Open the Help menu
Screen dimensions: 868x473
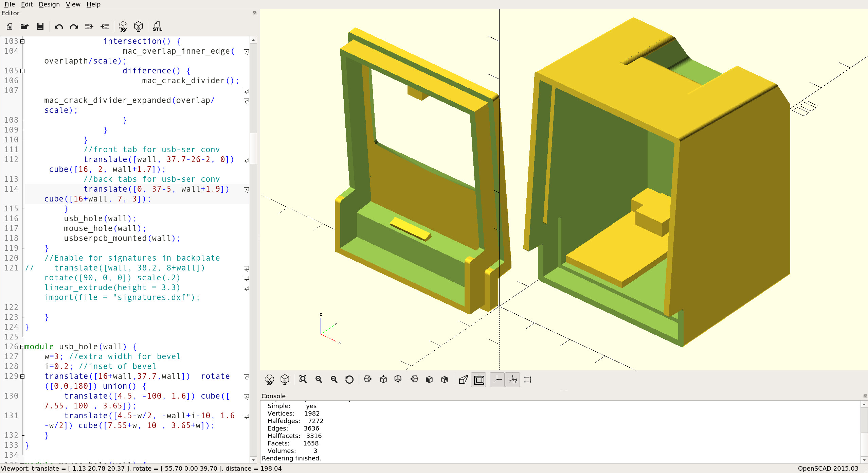93,4
